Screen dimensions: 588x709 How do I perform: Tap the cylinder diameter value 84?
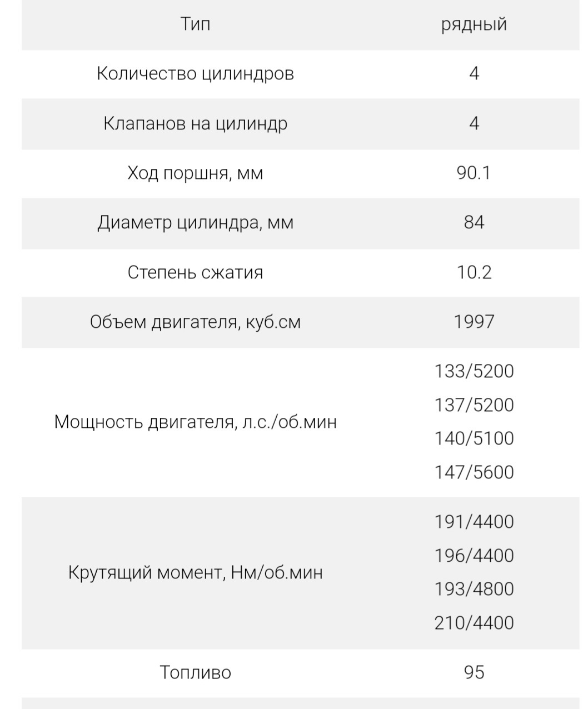tap(474, 223)
